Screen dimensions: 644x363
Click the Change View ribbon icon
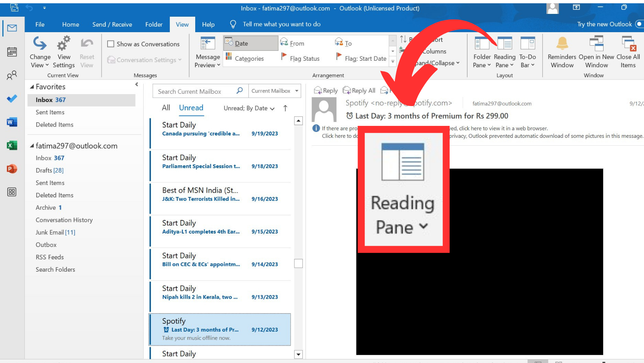click(40, 44)
